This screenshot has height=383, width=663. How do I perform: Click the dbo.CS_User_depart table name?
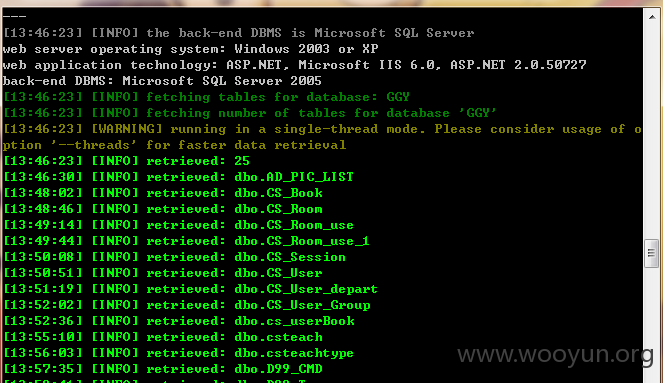[x=306, y=289]
